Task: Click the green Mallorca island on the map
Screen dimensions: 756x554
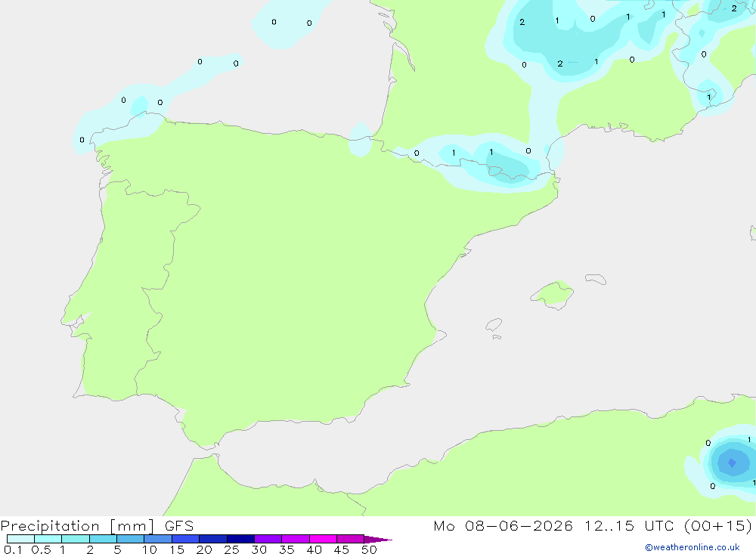Action: tap(553, 294)
